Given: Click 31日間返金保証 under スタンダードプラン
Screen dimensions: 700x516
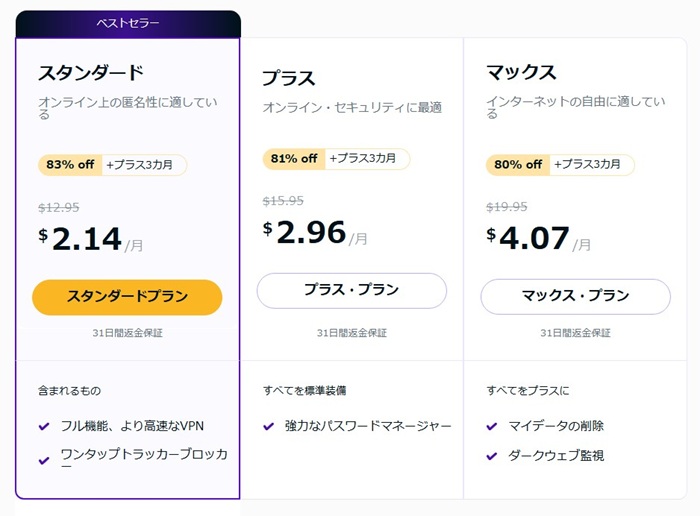Looking at the screenshot, I should click(x=127, y=333).
